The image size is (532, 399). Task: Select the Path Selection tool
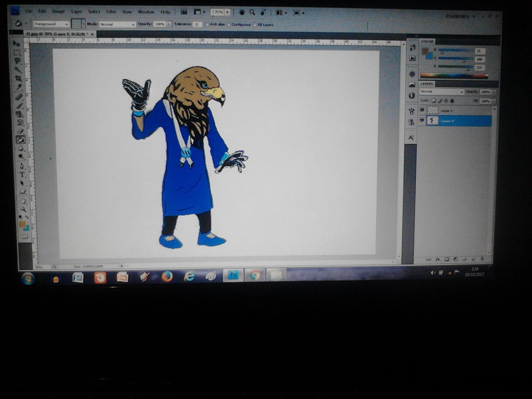[x=22, y=183]
